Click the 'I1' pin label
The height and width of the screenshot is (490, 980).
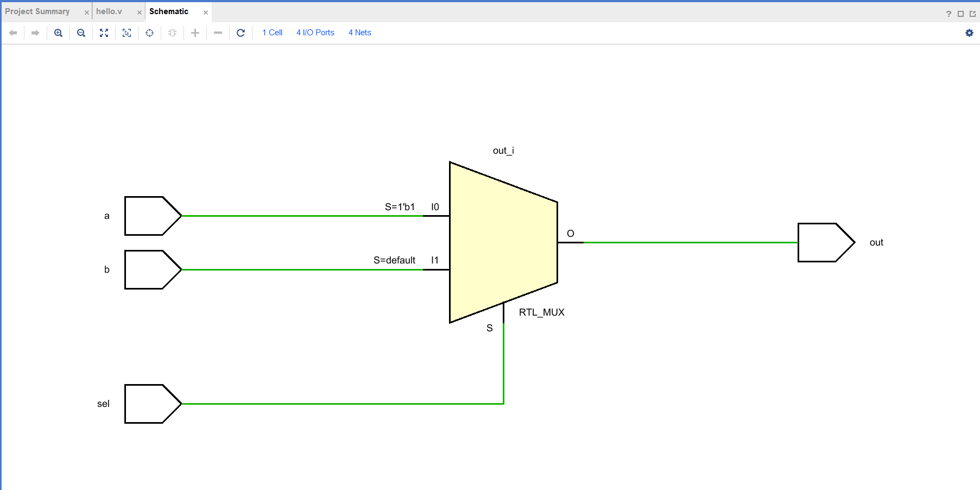[x=435, y=260]
